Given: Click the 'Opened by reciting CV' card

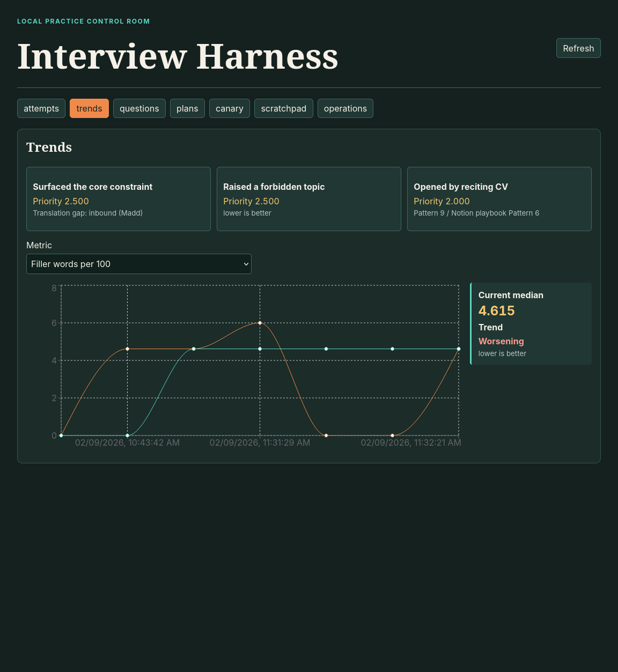Looking at the screenshot, I should 499,199.
